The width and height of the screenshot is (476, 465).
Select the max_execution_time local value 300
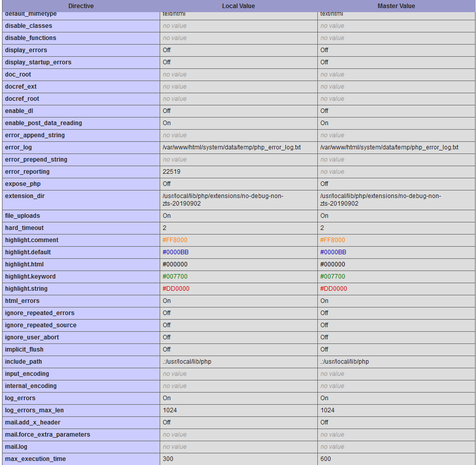168,458
